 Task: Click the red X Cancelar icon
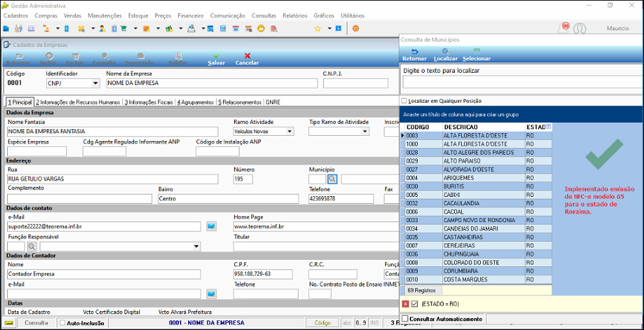pos(247,56)
